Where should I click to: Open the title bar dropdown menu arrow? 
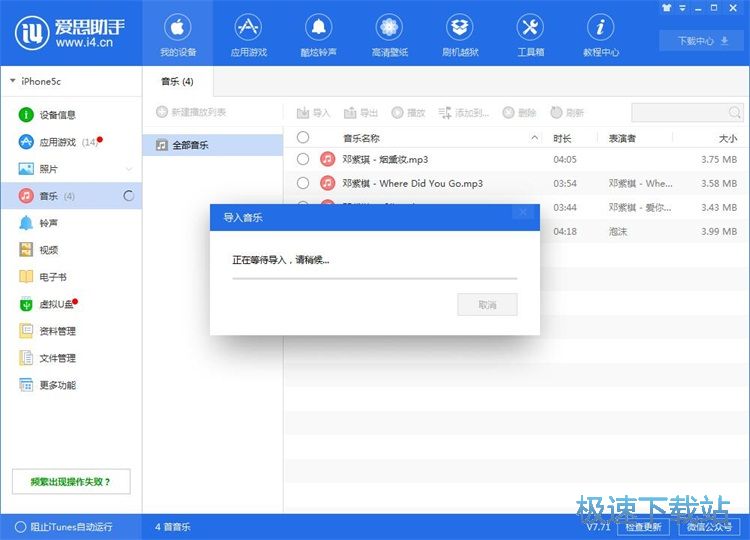pyautogui.click(x=683, y=8)
